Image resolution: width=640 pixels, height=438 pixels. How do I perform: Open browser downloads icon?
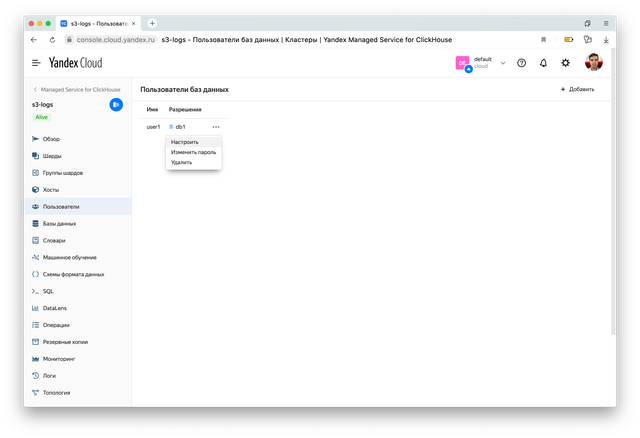tap(605, 39)
